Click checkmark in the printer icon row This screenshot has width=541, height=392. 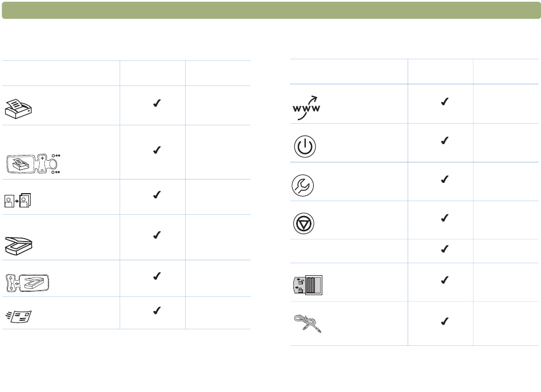point(157,103)
